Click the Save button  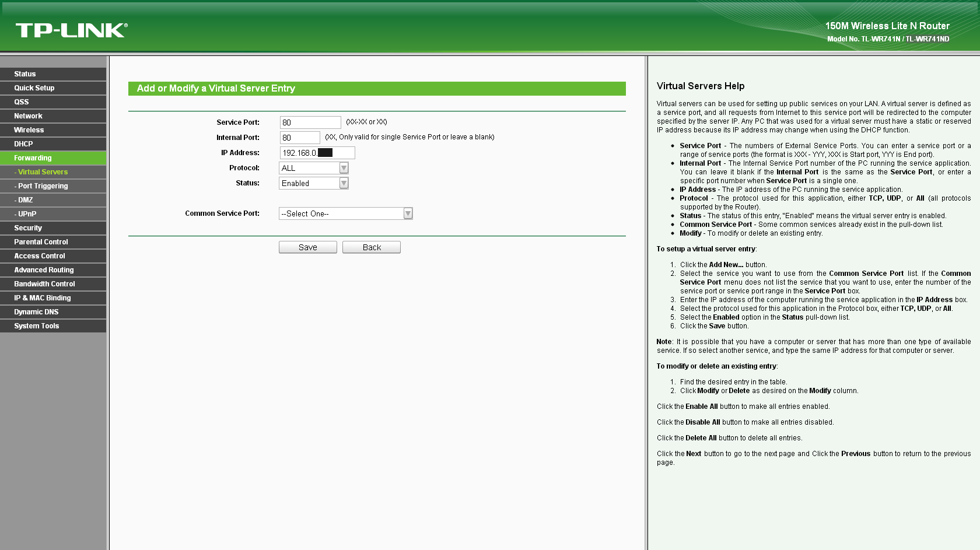(307, 247)
